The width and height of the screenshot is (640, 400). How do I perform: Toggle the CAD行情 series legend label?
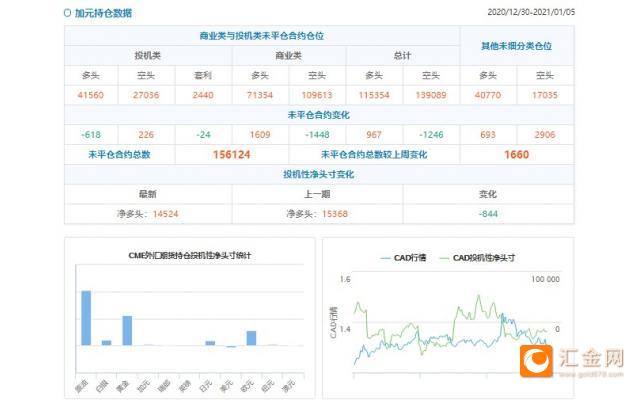(x=410, y=258)
